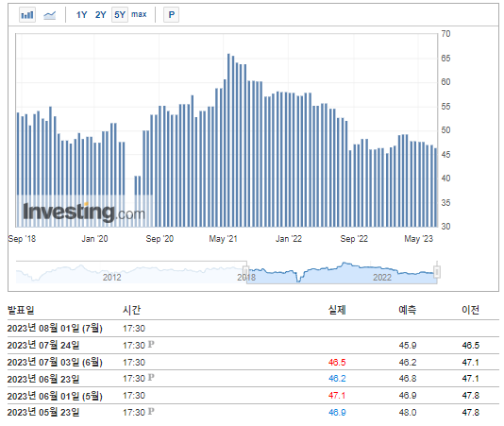The height and width of the screenshot is (426, 504).
Task: Click the P icon on 05월 23일 row
Action: [x=151, y=411]
